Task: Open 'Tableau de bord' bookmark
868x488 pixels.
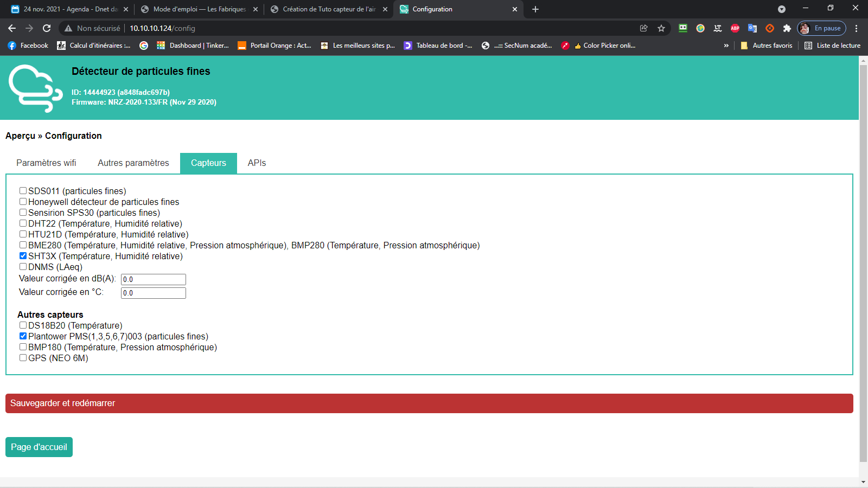Action: pos(438,46)
